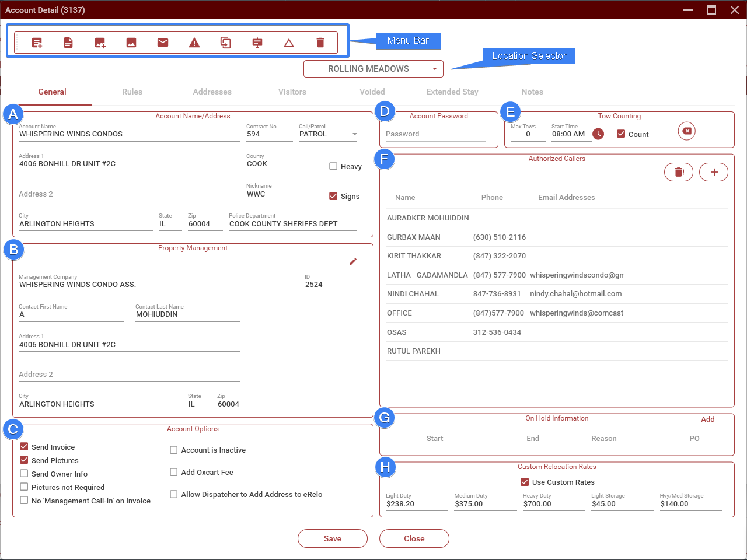Click the add image icon in menu bar
747x560 pixels.
click(100, 43)
